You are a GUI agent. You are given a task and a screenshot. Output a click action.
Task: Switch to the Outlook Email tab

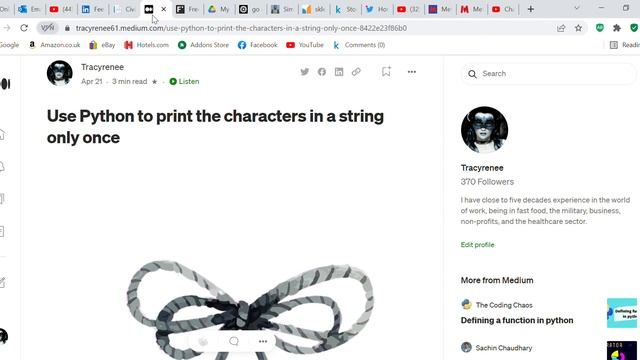pos(29,9)
